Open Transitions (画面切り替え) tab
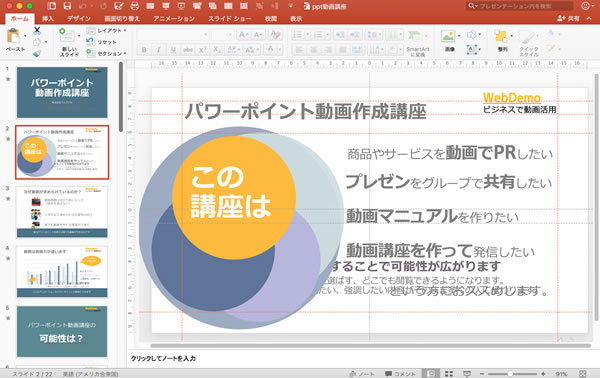Screen dimensions: 600x378 click(122, 18)
